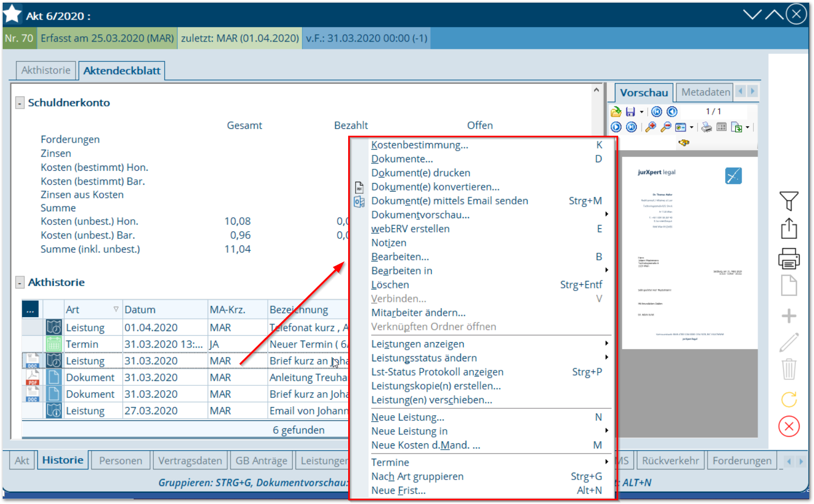Select the 27.03.2020 Leistung row date
This screenshot has height=504, width=814.
[151, 410]
